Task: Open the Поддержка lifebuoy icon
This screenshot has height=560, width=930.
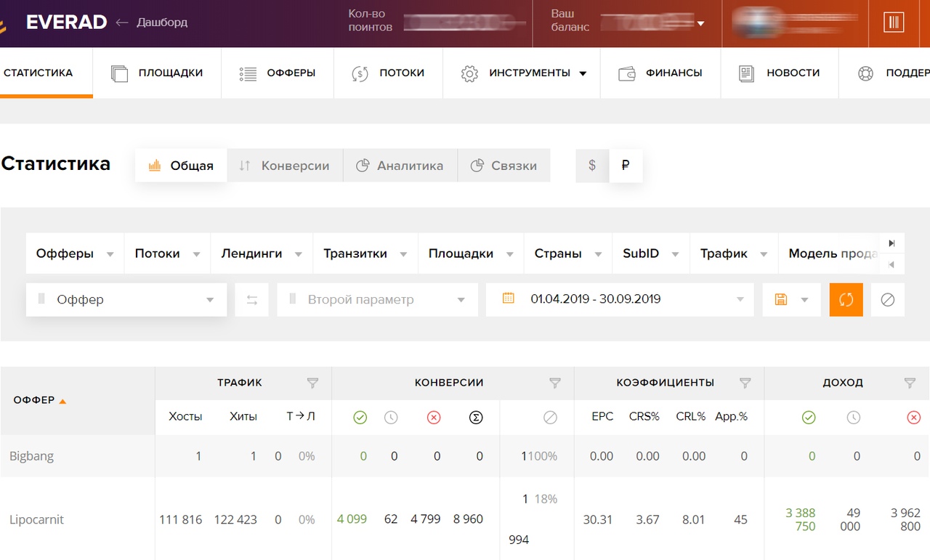Action: click(865, 73)
